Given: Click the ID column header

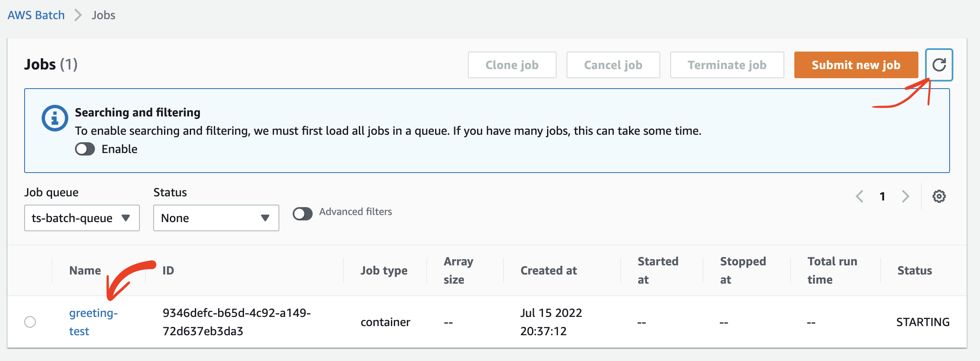Looking at the screenshot, I should [x=168, y=271].
